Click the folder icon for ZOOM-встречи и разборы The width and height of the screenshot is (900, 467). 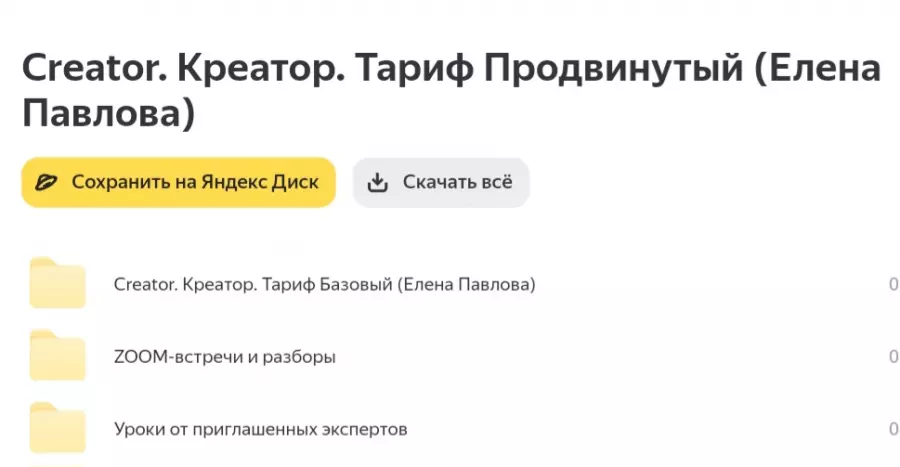[x=57, y=356]
